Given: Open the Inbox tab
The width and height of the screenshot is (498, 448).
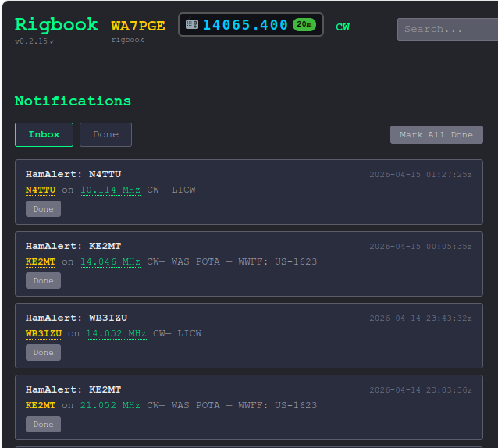Looking at the screenshot, I should coord(44,134).
